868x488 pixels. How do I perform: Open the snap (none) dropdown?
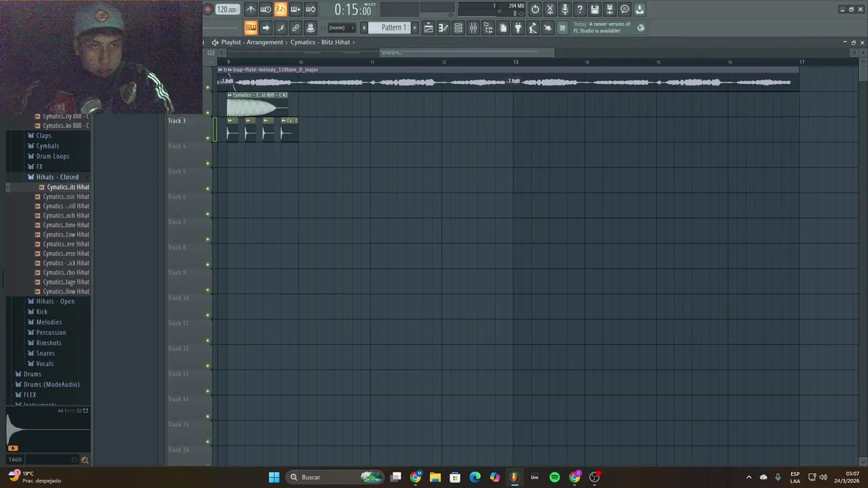point(342,28)
